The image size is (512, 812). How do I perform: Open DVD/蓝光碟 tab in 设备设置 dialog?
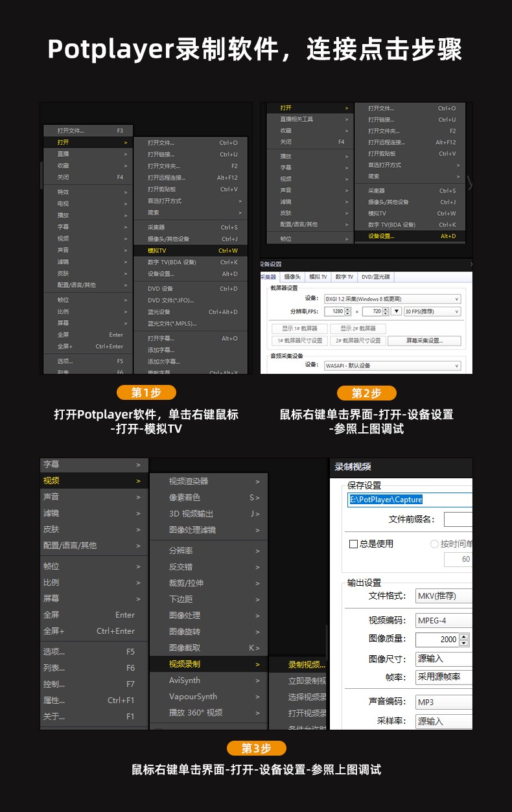tap(376, 277)
